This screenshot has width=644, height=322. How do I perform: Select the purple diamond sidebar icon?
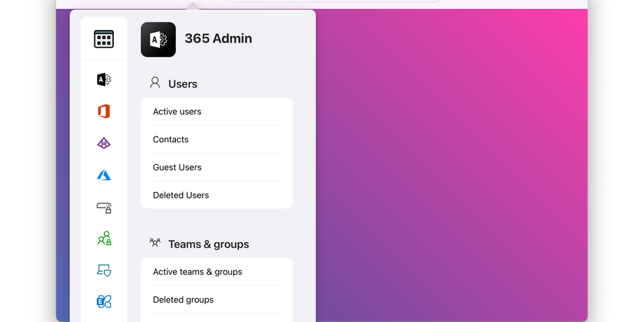(x=104, y=143)
